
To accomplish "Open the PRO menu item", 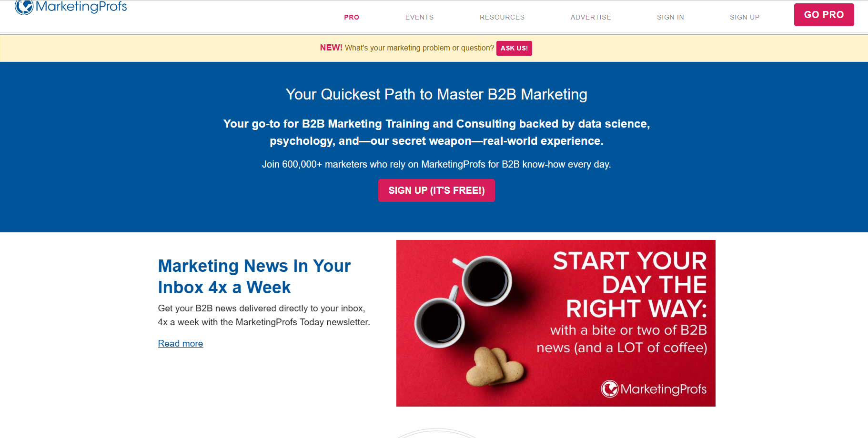I will (x=352, y=17).
